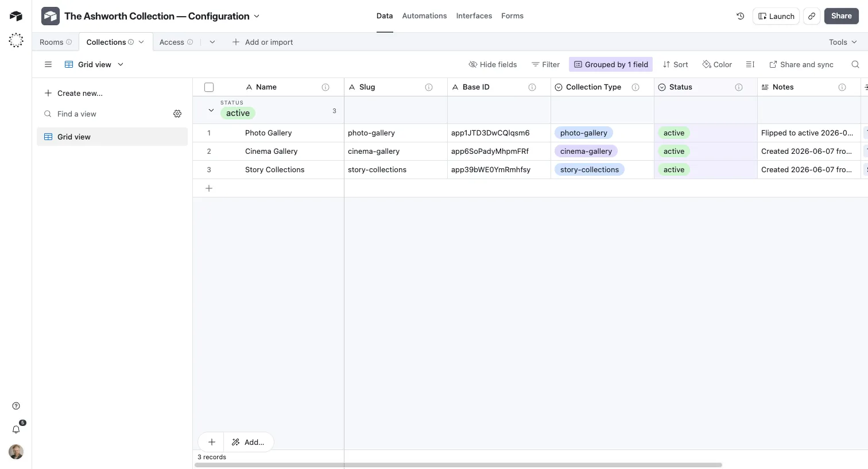868x469 pixels.
Task: Open the Color options
Action: click(717, 64)
